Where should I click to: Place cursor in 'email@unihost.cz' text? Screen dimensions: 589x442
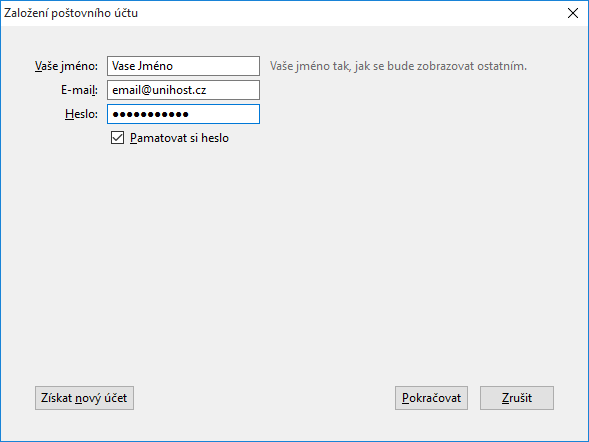pyautogui.click(x=159, y=90)
